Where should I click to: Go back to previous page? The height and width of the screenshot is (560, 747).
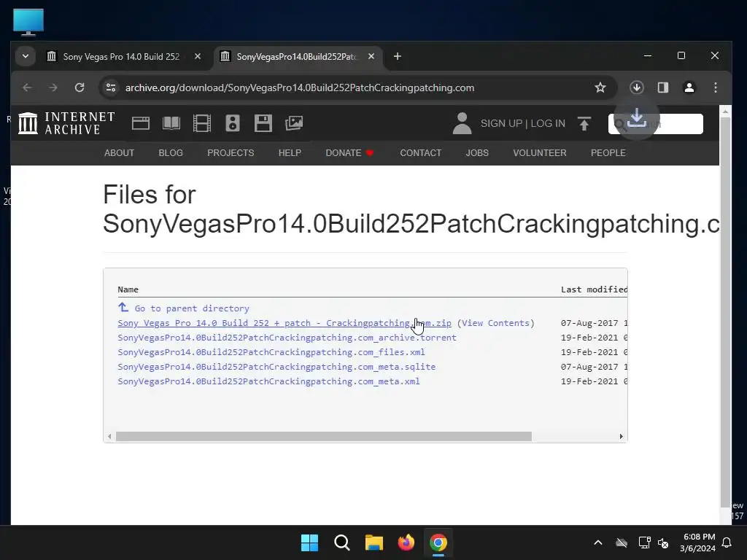pos(27,87)
